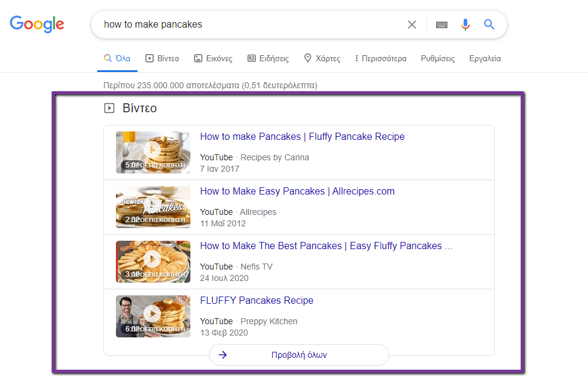
Task: Open 'How to Make The Best Pancakes' link
Action: tap(326, 246)
